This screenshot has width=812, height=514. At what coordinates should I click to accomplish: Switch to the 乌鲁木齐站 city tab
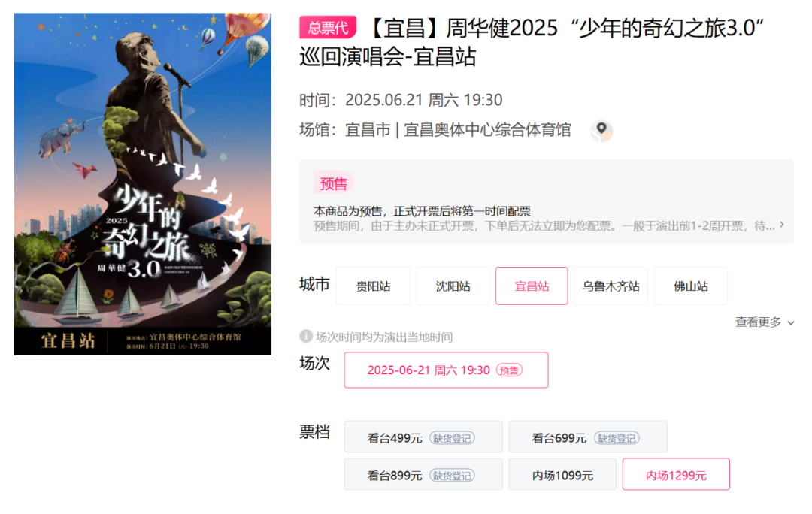tap(611, 286)
